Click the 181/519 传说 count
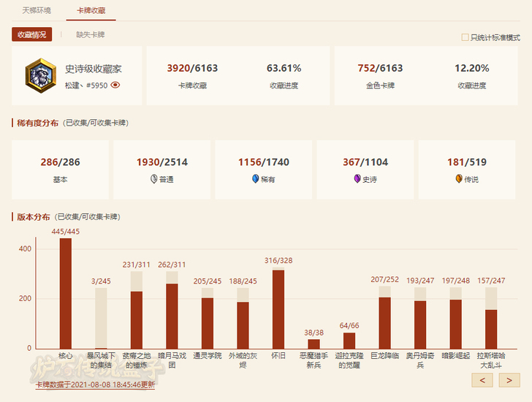The width and height of the screenshot is (532, 402). 467,162
